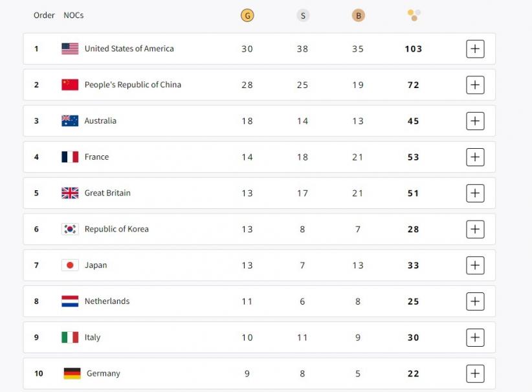This screenshot has height=392, width=532.
Task: Sort by the Order column header
Action: 44,15
